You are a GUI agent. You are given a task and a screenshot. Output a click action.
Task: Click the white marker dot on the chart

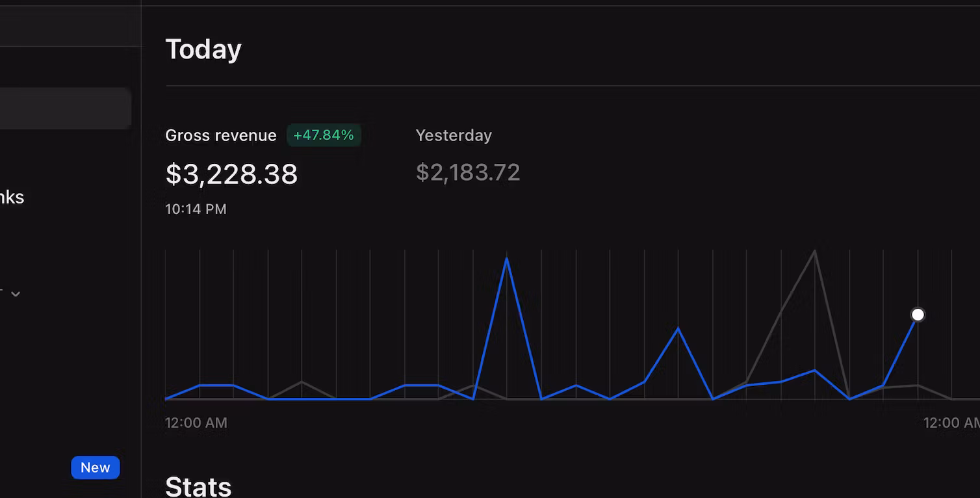coord(917,315)
